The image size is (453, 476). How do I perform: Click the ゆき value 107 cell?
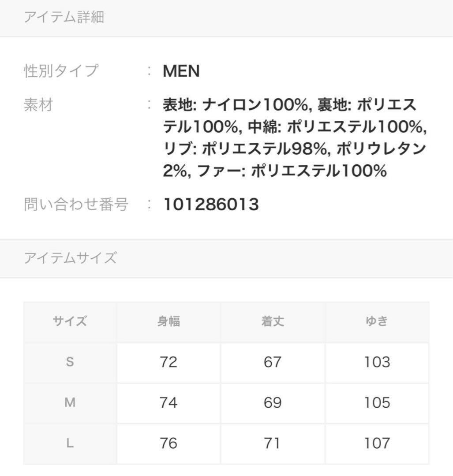pyautogui.click(x=377, y=443)
